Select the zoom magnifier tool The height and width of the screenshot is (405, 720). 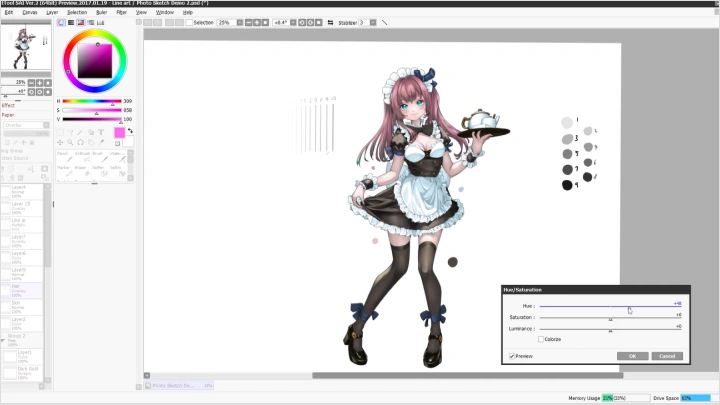coord(70,142)
